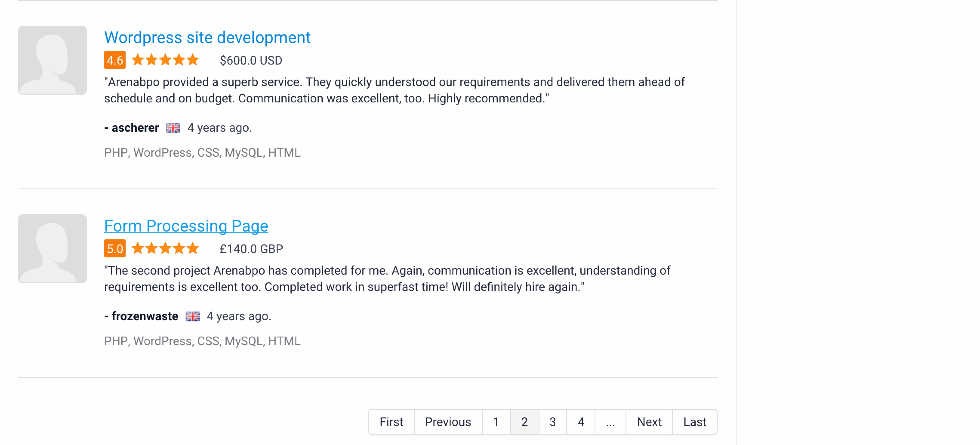Click frozenwaste's UK flag icon

coord(193,316)
